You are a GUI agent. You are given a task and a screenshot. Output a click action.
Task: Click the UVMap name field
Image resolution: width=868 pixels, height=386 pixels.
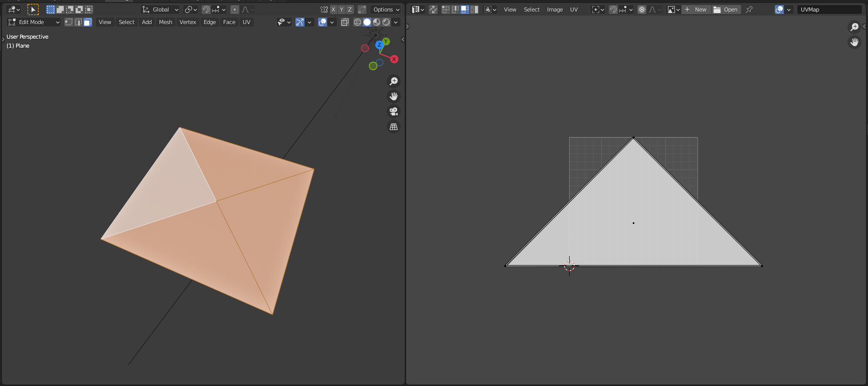click(x=829, y=10)
